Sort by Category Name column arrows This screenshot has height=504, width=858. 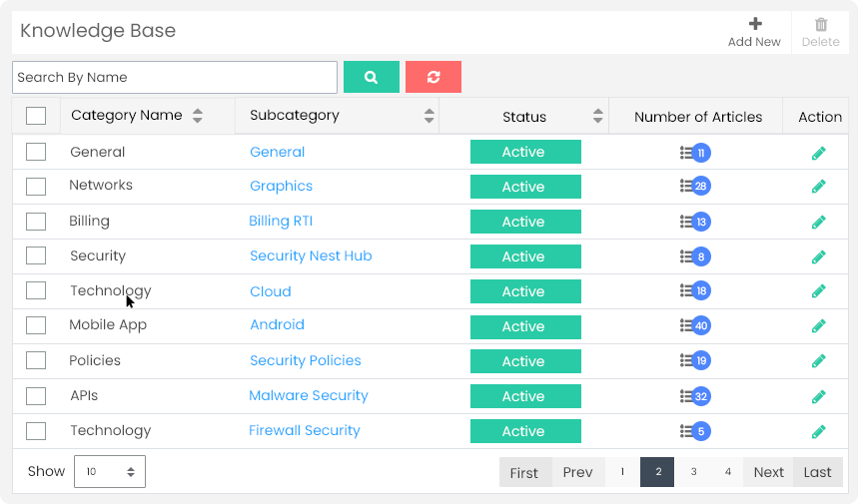coord(198,116)
